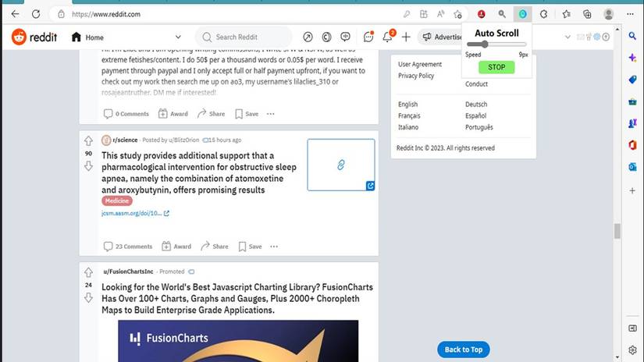Click the plus Create Post icon

click(406, 37)
